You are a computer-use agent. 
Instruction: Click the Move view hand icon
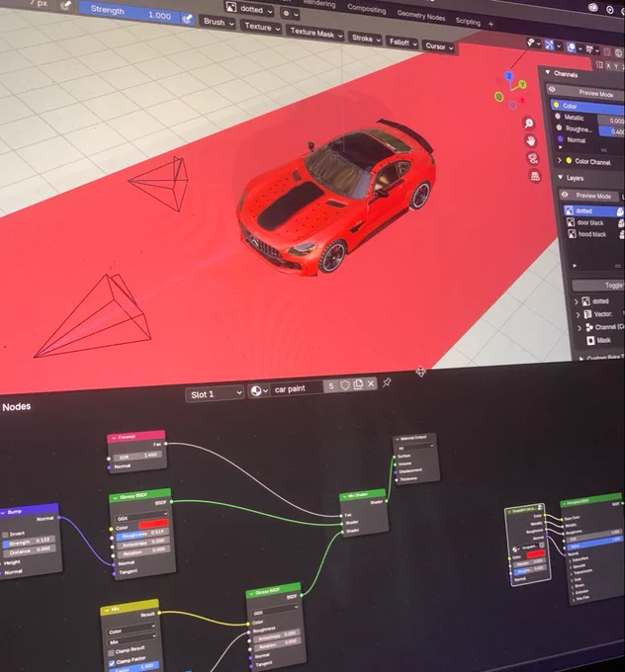[531, 140]
